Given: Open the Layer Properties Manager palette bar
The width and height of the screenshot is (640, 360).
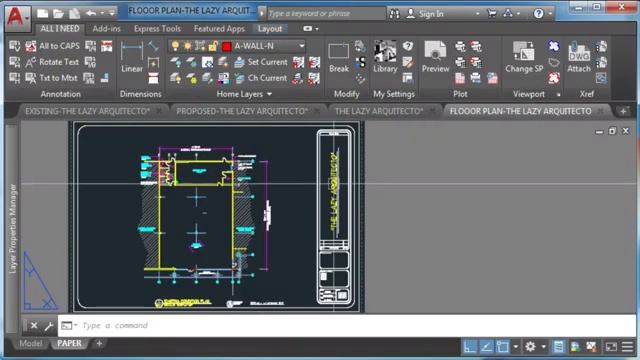Looking at the screenshot, I should 13,229.
